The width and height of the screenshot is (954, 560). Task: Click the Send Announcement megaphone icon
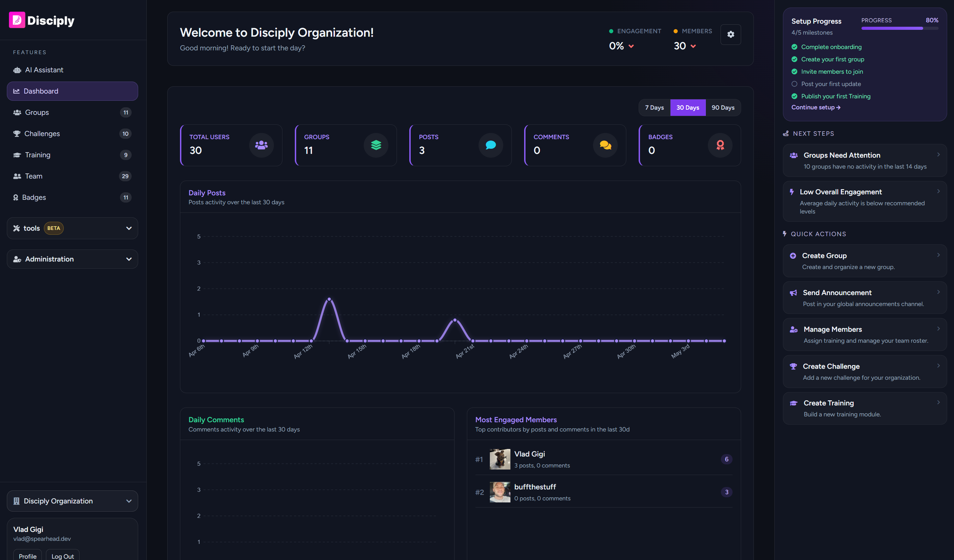(x=794, y=292)
